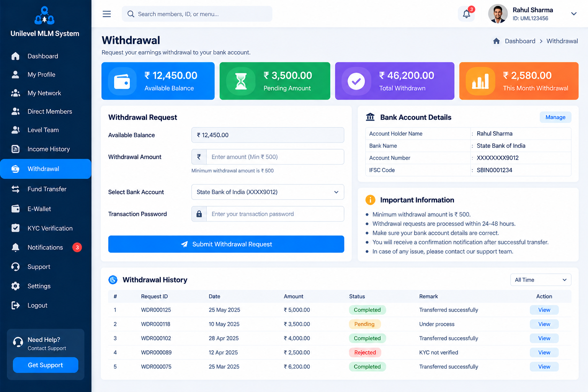Click the Unilevel MLM System logo

tap(45, 15)
